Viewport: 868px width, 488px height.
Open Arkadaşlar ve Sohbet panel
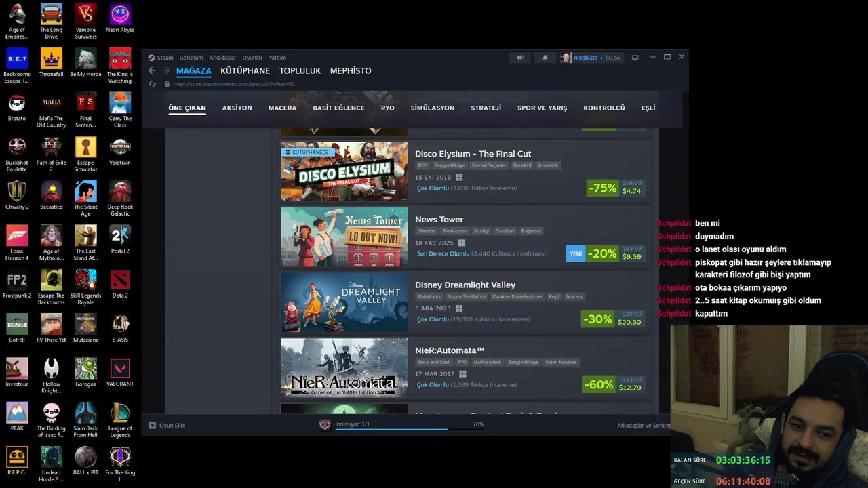(644, 425)
